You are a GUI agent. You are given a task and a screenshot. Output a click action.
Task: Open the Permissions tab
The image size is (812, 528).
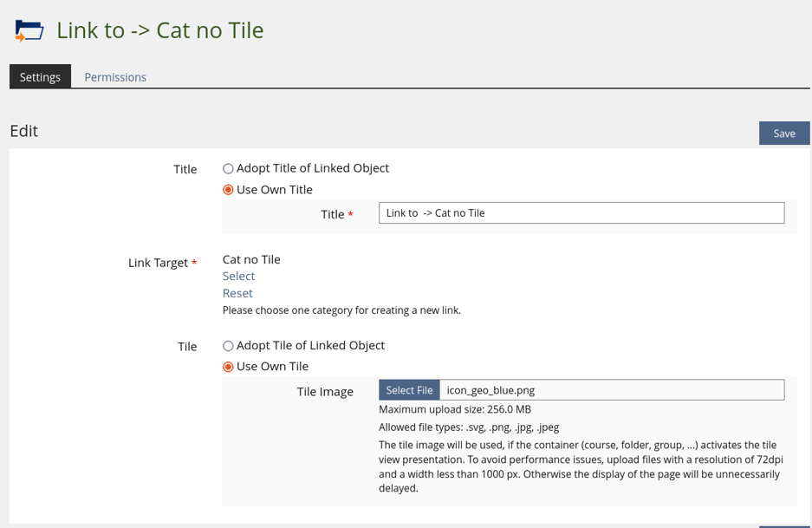pyautogui.click(x=115, y=77)
